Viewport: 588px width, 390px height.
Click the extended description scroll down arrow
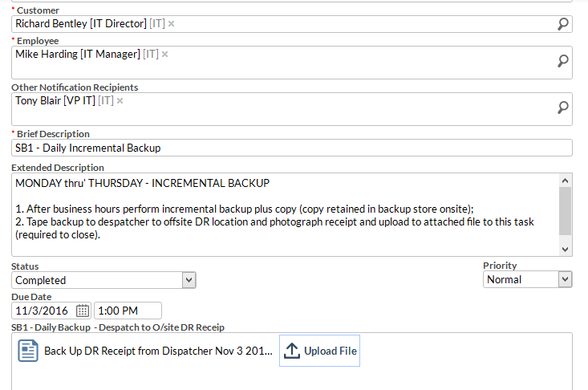pos(565,249)
